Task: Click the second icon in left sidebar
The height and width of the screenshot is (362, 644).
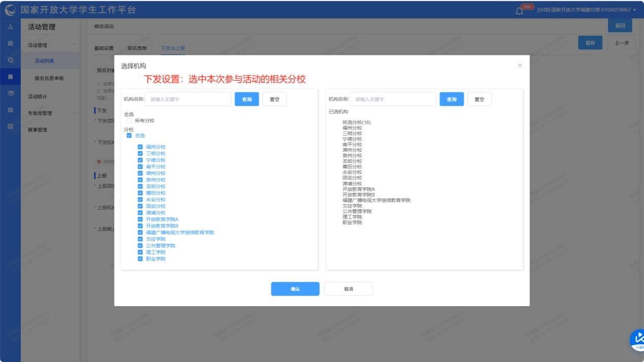Action: [x=10, y=44]
